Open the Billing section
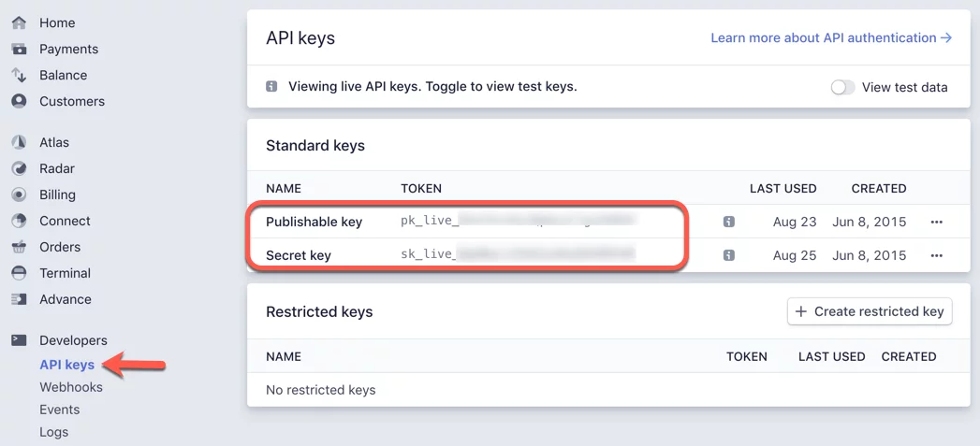 point(57,194)
